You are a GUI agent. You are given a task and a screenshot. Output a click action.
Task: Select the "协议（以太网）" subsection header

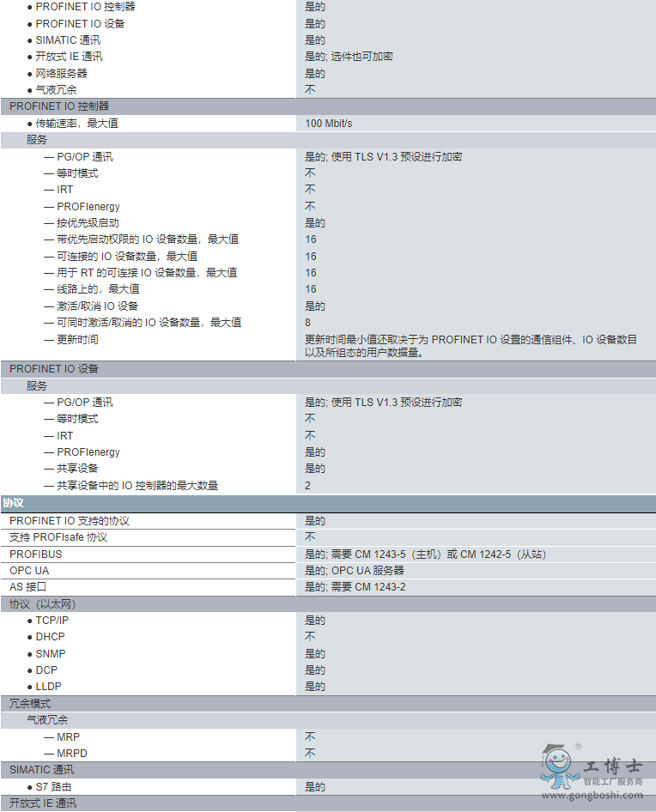[42, 604]
